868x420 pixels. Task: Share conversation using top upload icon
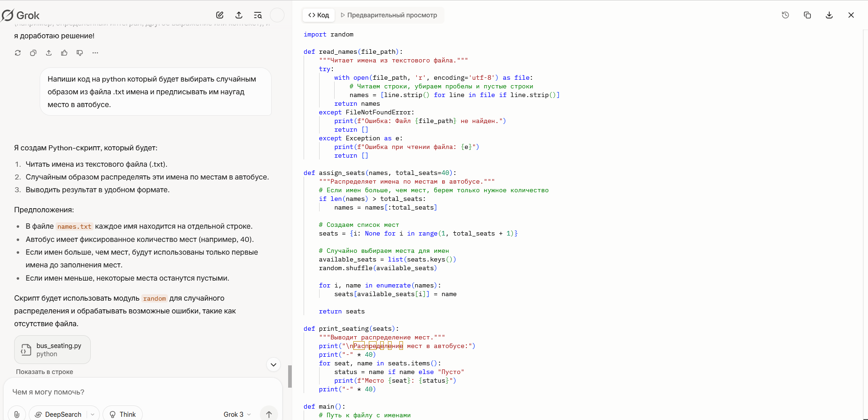click(x=239, y=15)
